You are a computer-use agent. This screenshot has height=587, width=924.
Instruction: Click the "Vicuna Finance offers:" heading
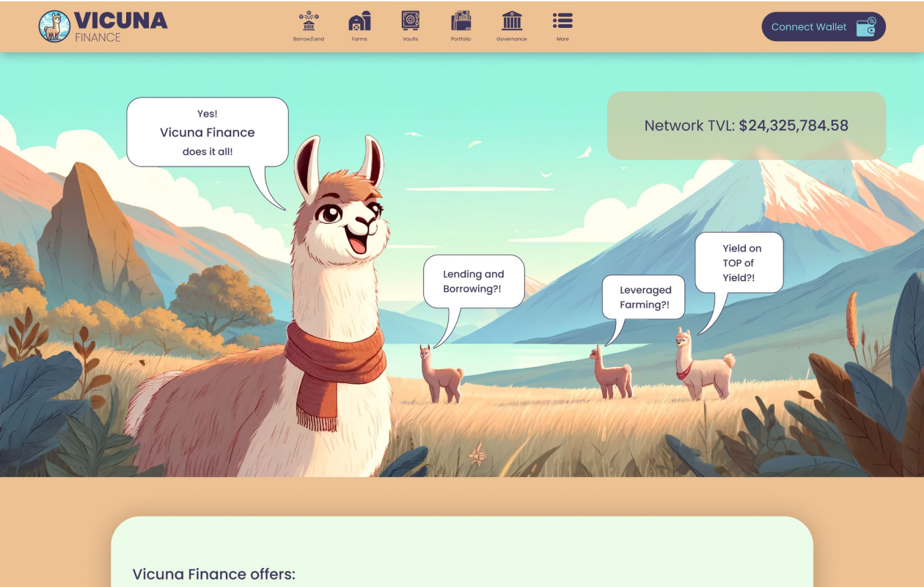[x=214, y=574]
